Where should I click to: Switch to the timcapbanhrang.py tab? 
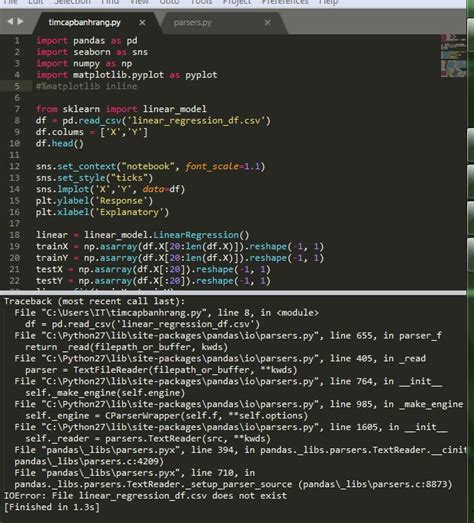coord(84,23)
